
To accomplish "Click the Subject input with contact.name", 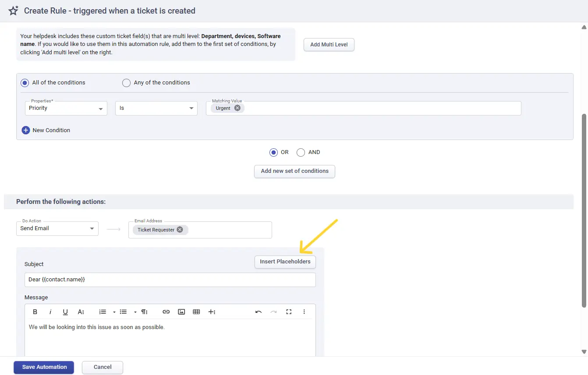I will (x=170, y=280).
